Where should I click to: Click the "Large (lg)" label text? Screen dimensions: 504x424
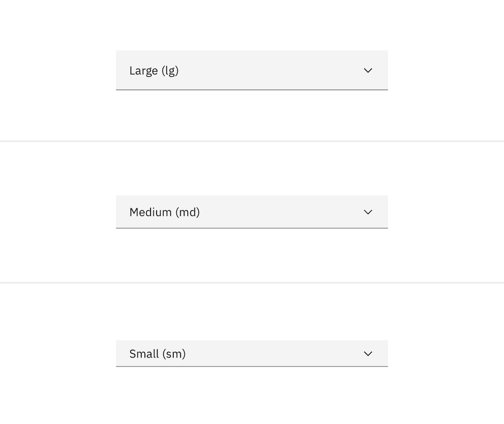(x=154, y=70)
